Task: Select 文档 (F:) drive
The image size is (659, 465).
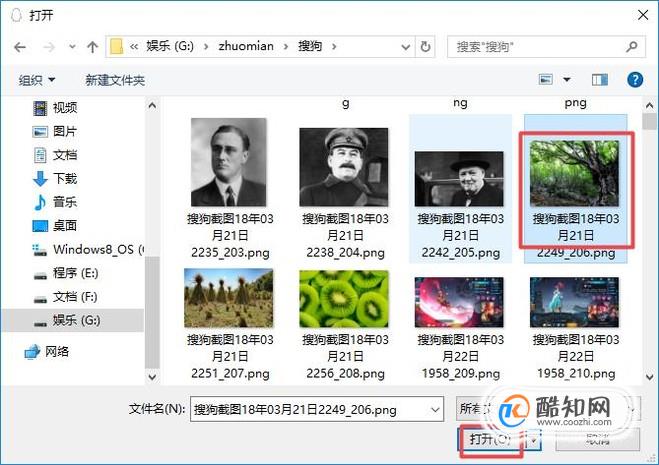Action: point(75,297)
